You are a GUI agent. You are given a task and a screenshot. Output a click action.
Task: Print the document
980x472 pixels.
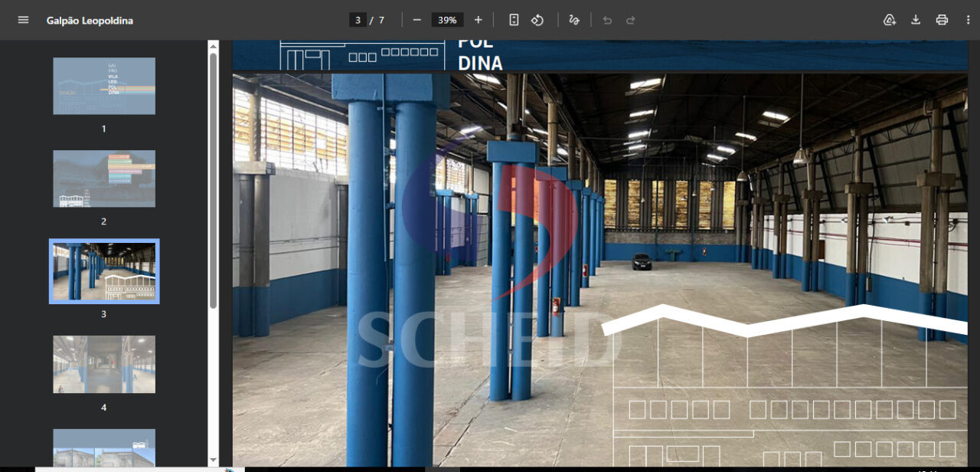coord(942,20)
